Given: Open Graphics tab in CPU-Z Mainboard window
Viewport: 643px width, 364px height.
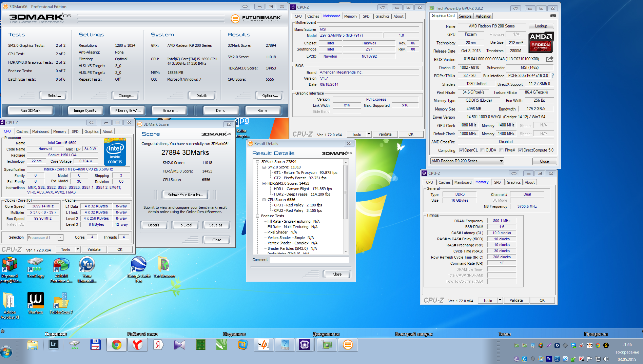Looking at the screenshot, I should [x=383, y=16].
